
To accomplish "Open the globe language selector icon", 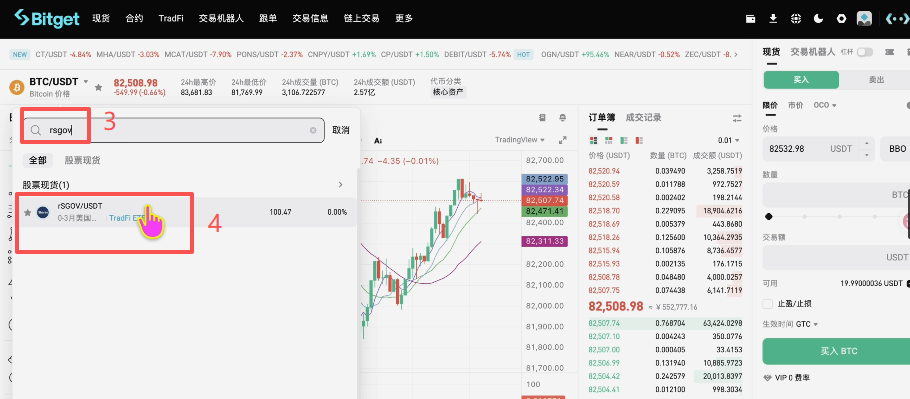I will click(x=796, y=19).
